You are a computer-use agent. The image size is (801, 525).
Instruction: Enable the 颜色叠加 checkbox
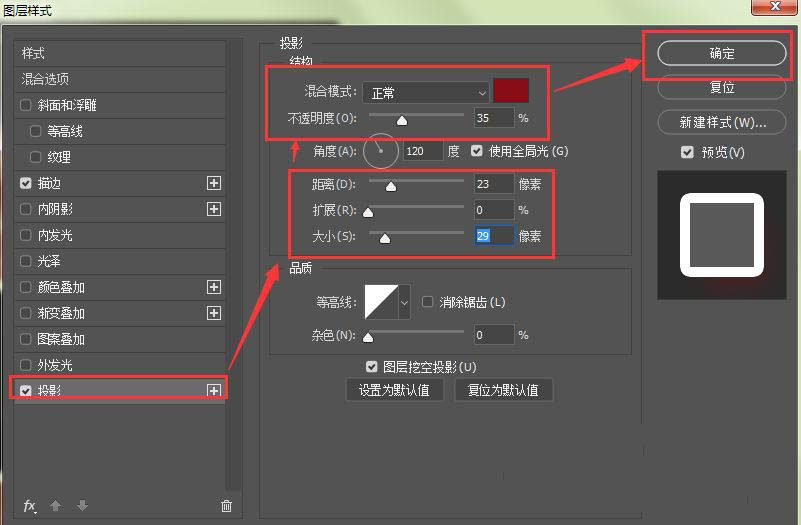pyautogui.click(x=25, y=287)
